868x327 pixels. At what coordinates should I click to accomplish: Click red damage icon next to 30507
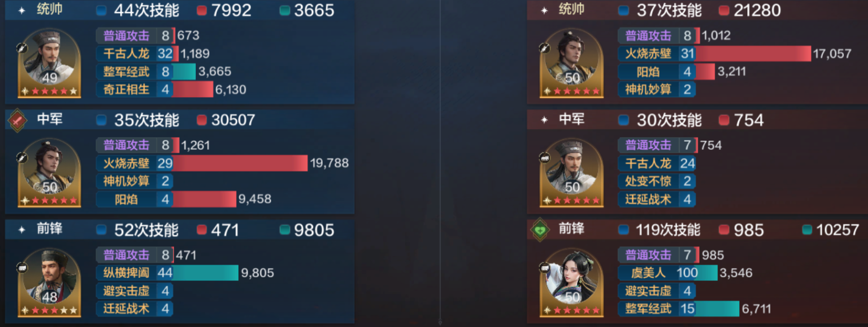[201, 120]
